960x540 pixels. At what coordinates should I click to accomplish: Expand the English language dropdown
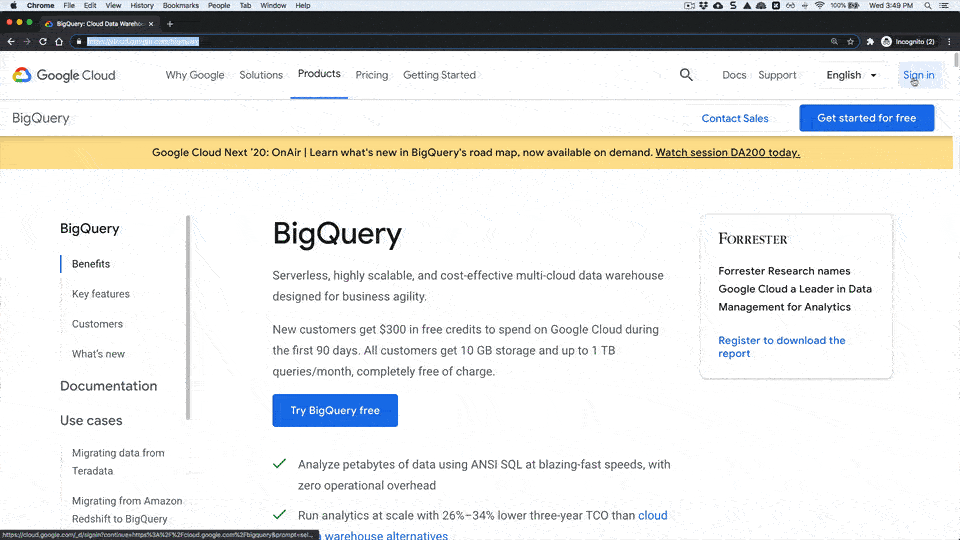click(x=852, y=75)
